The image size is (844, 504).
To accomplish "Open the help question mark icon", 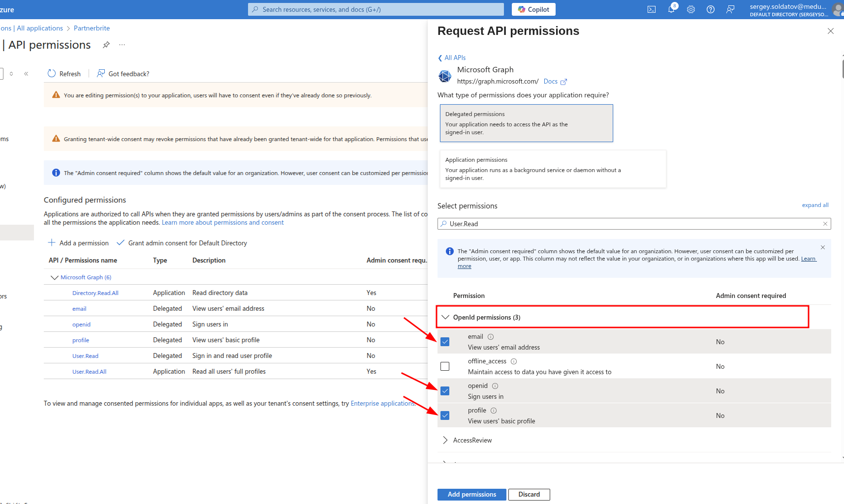I will (x=711, y=9).
